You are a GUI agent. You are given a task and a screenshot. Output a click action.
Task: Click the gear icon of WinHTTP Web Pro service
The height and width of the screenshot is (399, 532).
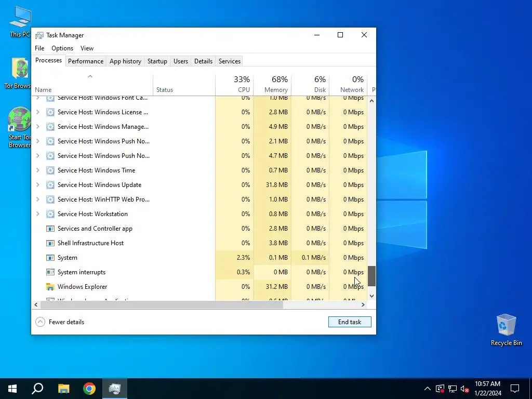point(50,199)
